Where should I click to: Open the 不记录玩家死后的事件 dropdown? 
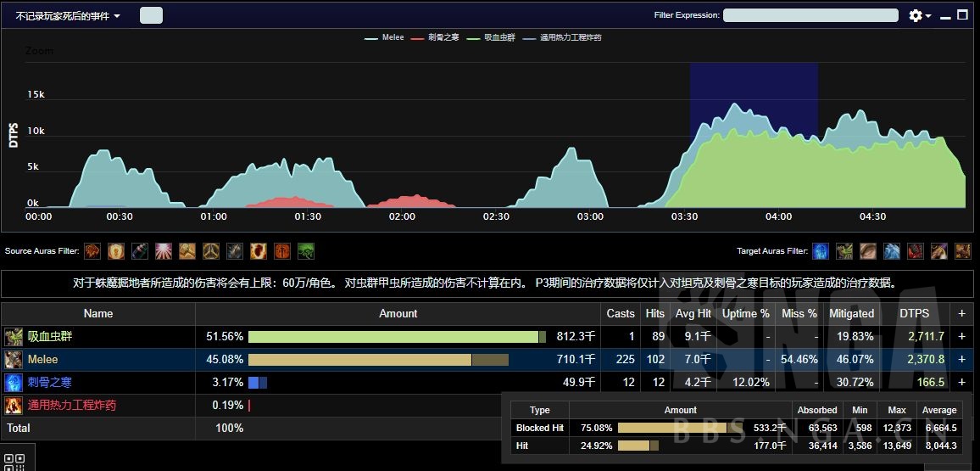pyautogui.click(x=68, y=15)
